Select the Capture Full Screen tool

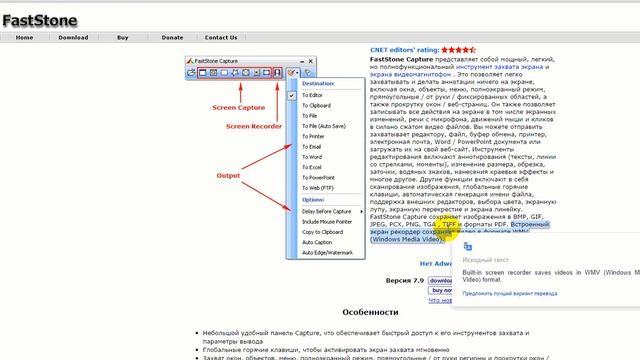[x=245, y=73]
